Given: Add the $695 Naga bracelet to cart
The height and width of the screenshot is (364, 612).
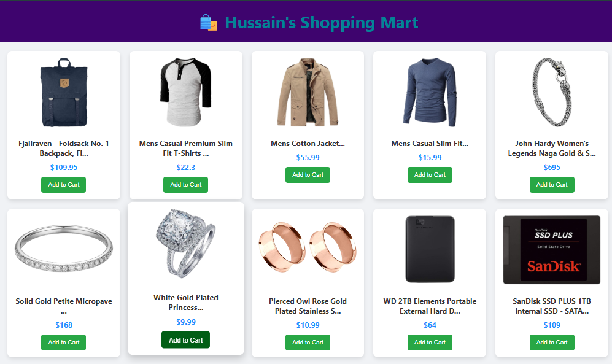Looking at the screenshot, I should [x=551, y=185].
